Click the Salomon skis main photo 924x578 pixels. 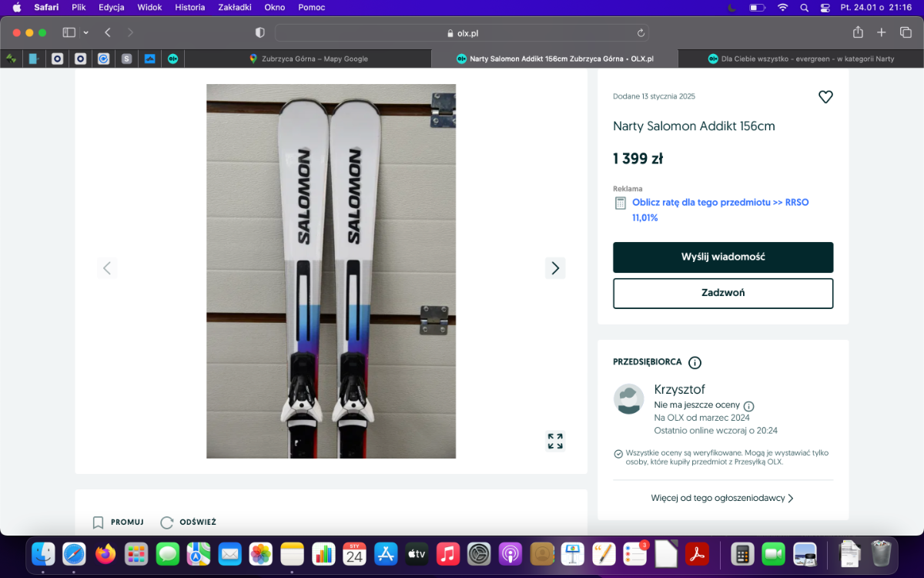[x=331, y=271]
